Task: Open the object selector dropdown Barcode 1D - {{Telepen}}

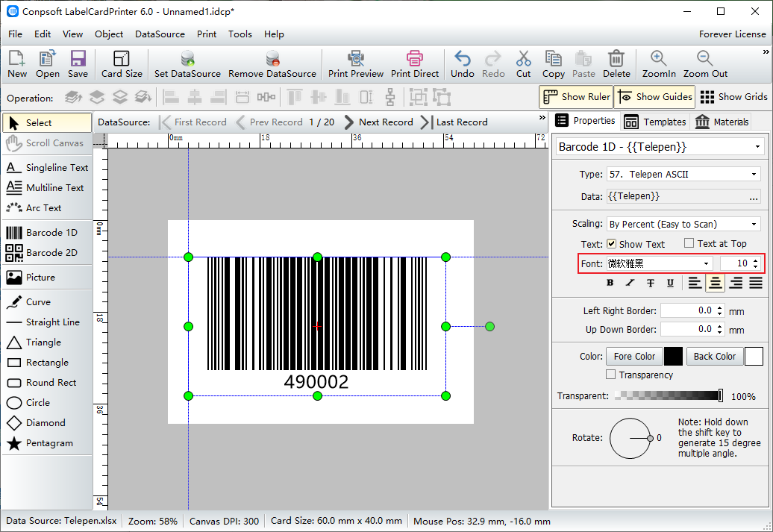Action: (x=660, y=147)
